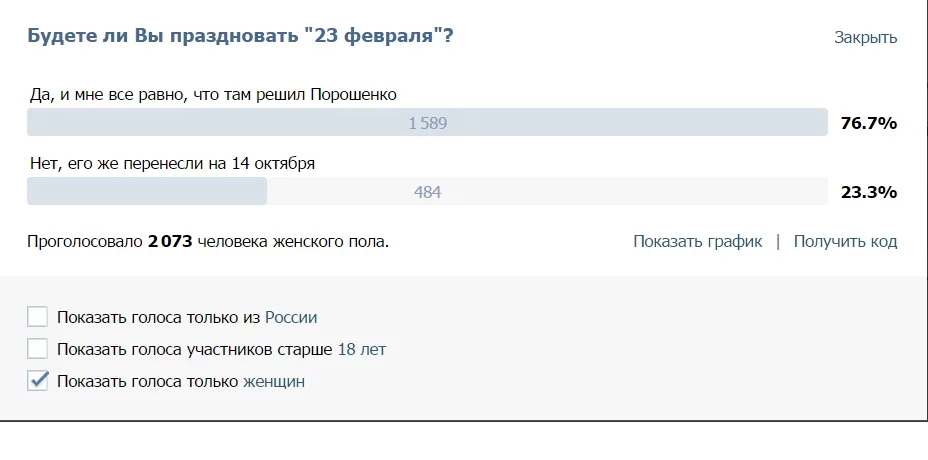Click the result bar showing 1 589 votes

click(x=427, y=123)
